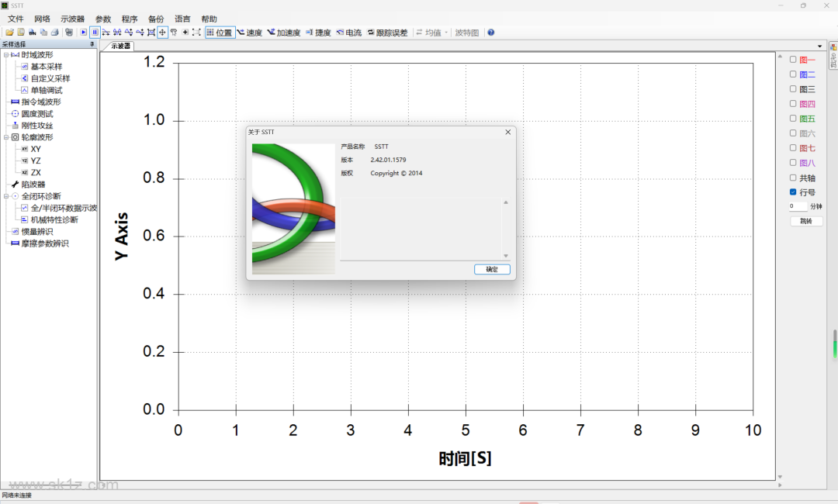The width and height of the screenshot is (838, 504).
Task: Select the 位置 (position) waveform button
Action: click(220, 33)
